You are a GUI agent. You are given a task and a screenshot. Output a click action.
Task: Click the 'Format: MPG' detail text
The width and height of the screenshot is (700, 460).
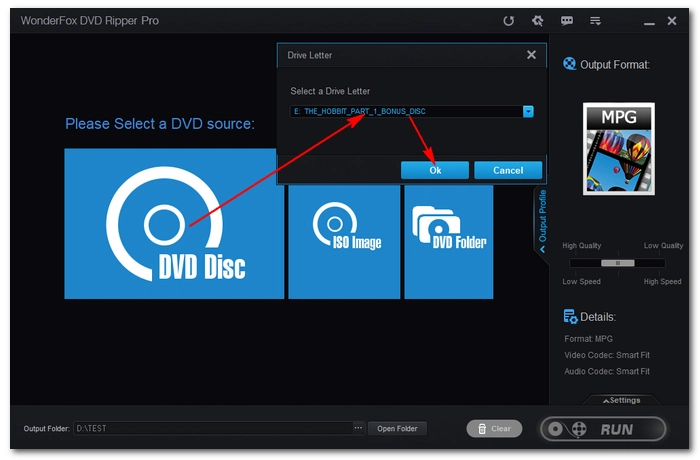[588, 339]
